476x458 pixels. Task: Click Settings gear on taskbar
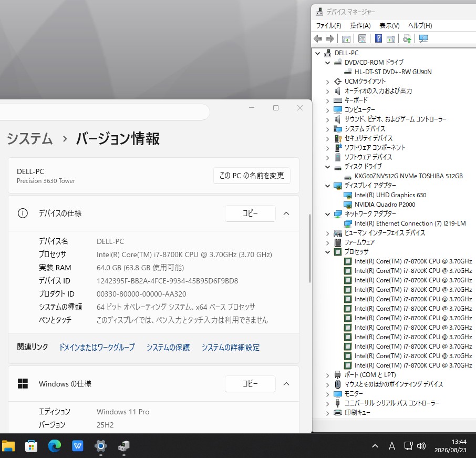pyautogui.click(x=101, y=446)
